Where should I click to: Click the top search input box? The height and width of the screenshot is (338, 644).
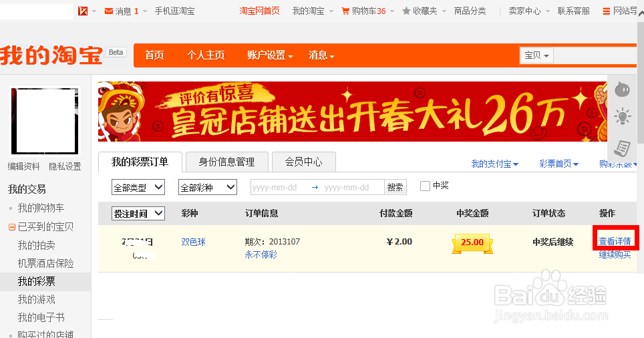pos(595,55)
